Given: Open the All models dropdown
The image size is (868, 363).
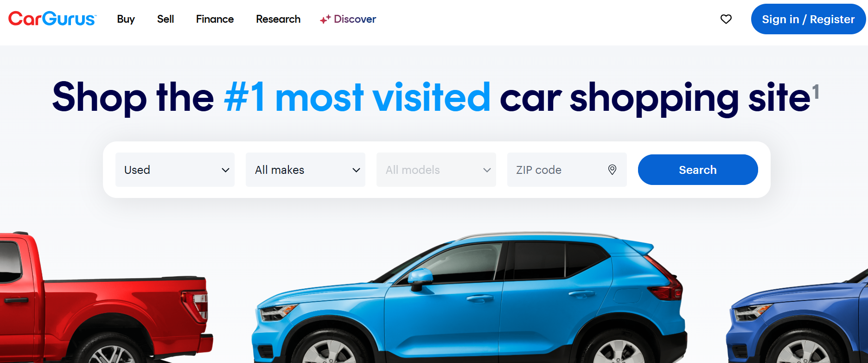Looking at the screenshot, I should 436,170.
